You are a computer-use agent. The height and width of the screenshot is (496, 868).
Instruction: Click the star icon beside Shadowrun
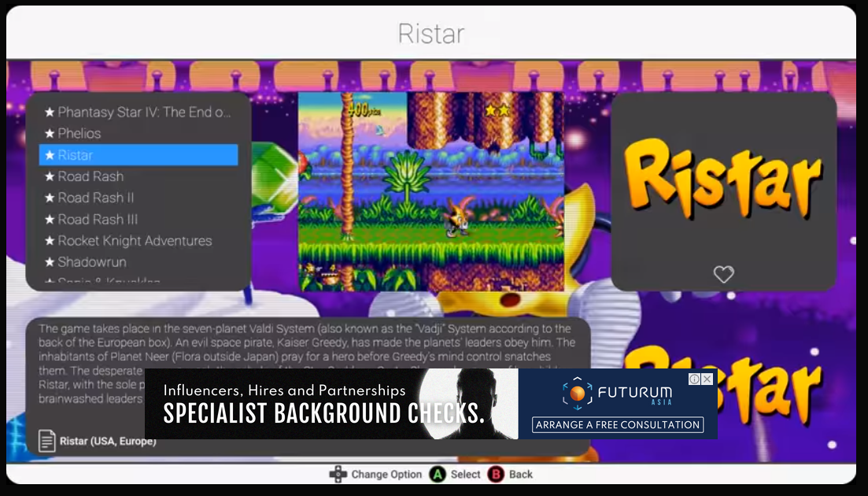[x=50, y=262]
